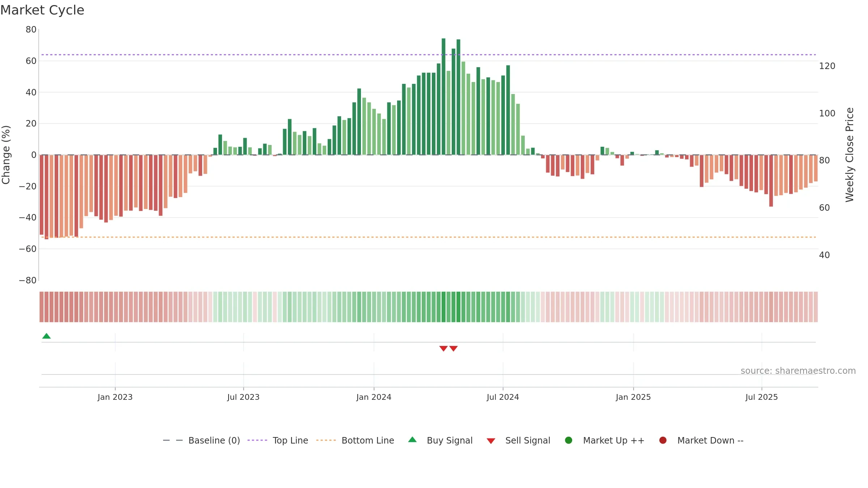Click the first red Sell Signal marker

(443, 348)
